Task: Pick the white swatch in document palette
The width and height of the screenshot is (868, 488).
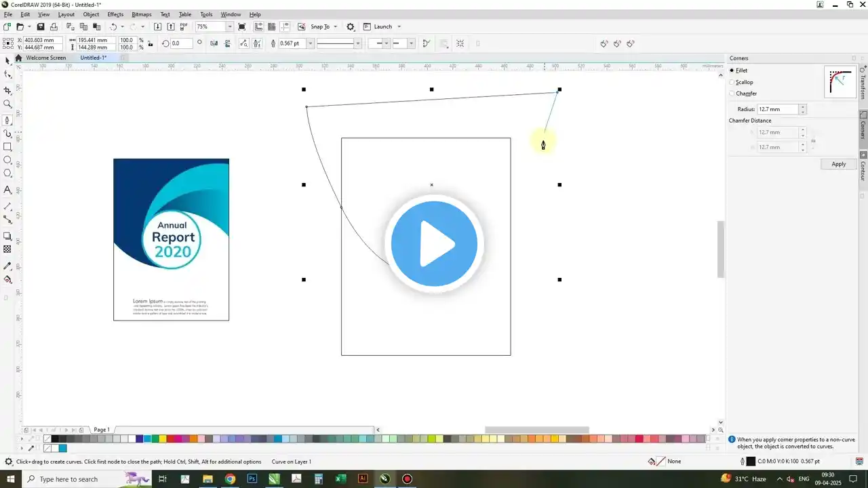Action: pos(55,448)
